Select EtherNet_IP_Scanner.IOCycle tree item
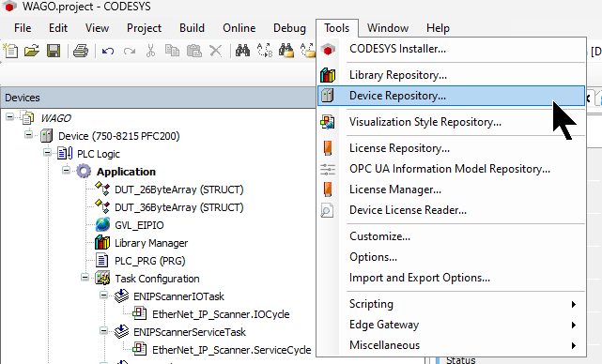The height and width of the screenshot is (364, 602). pos(221,314)
